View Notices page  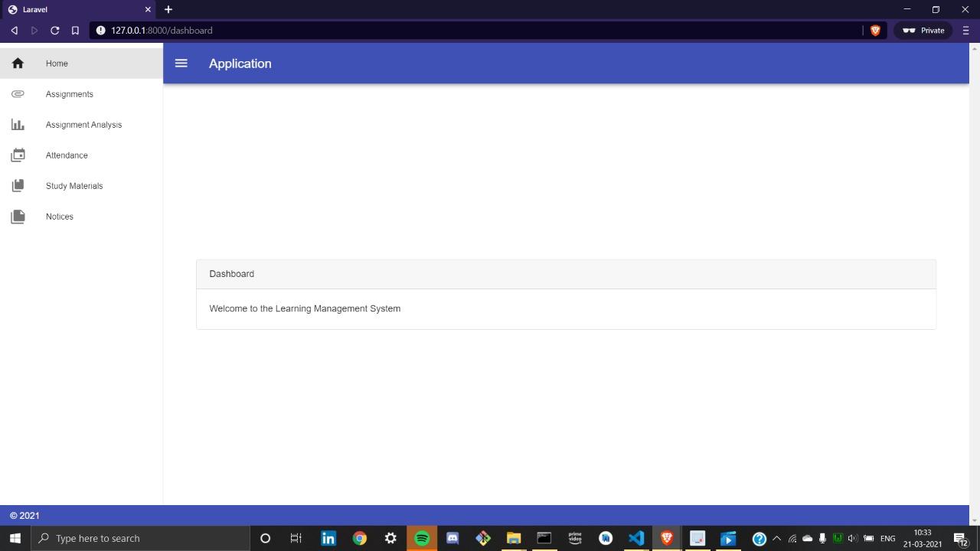click(x=81, y=217)
